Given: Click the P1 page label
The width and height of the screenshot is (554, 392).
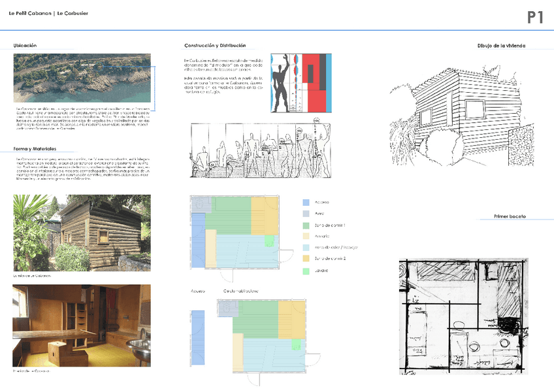Looking at the screenshot, I should 535,18.
